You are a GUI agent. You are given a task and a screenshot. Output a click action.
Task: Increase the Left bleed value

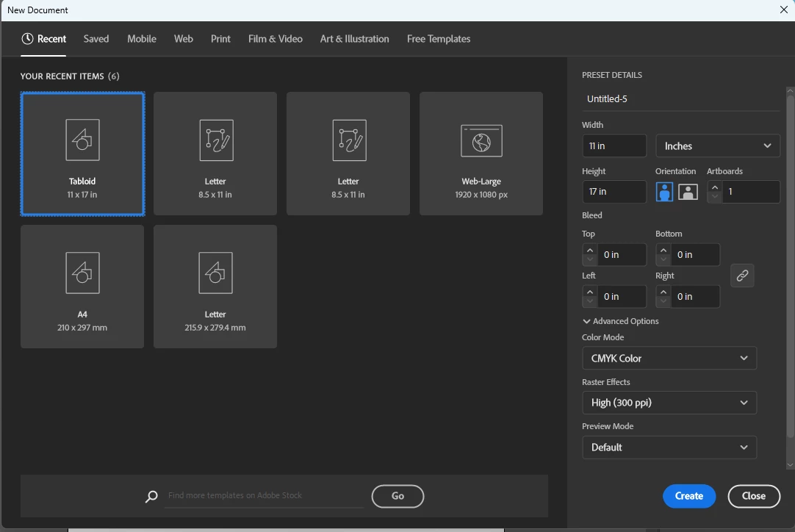coord(590,292)
